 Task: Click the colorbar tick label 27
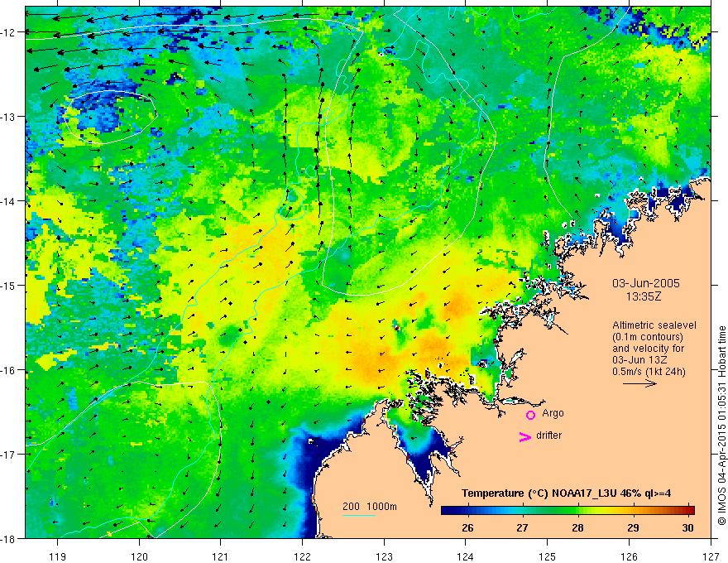[x=522, y=528]
